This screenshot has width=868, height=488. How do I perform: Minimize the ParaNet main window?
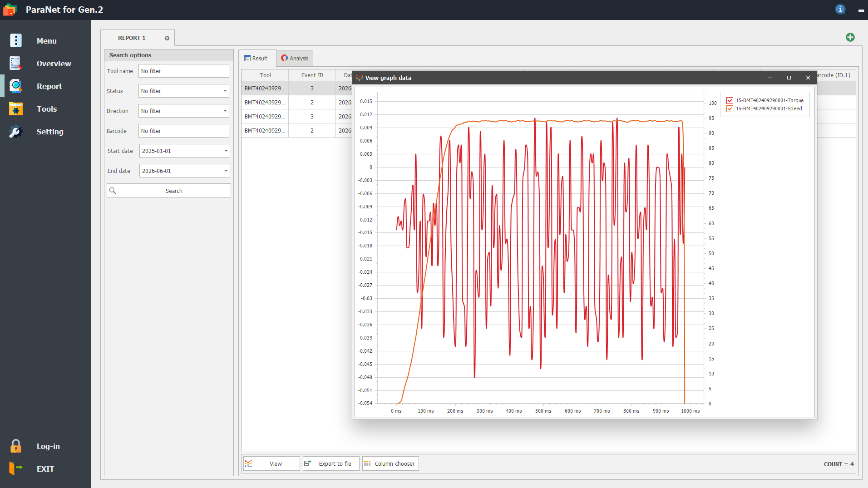861,10
